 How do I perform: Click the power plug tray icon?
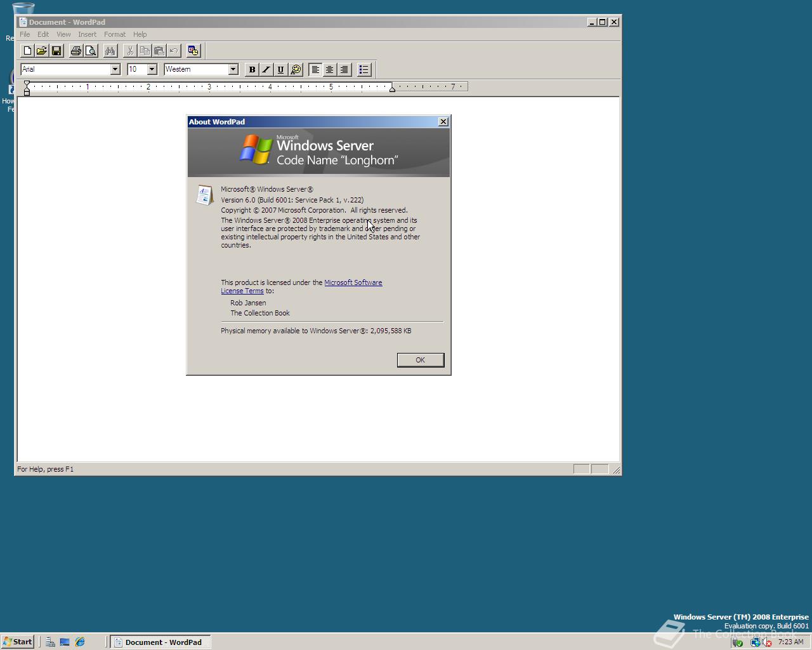pyautogui.click(x=738, y=642)
